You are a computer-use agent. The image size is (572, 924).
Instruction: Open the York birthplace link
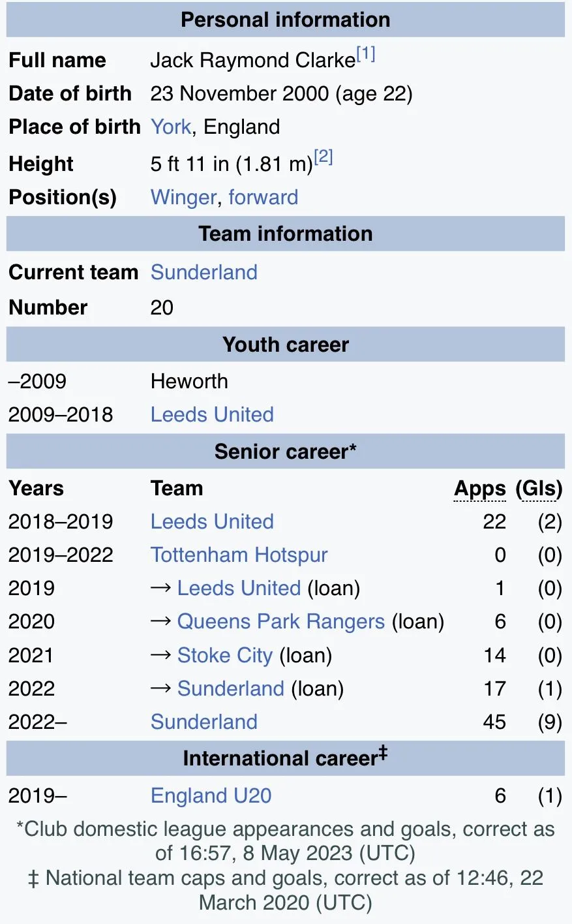pos(171,127)
